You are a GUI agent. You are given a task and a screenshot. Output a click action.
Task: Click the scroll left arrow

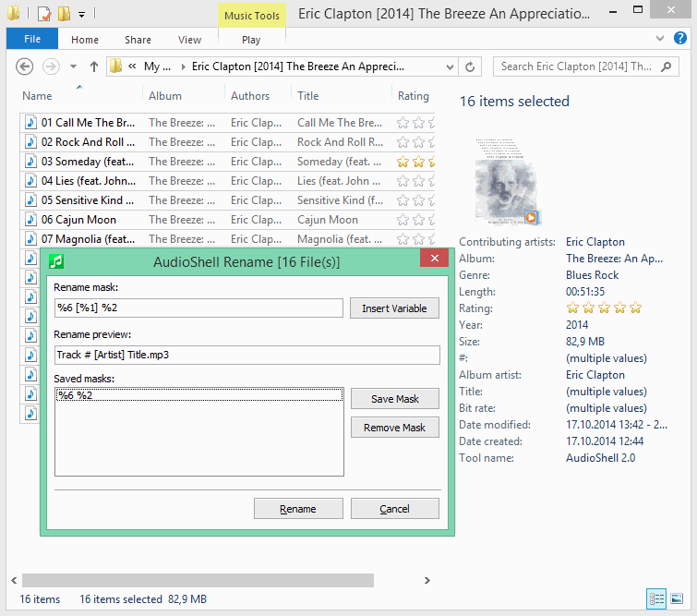click(x=14, y=580)
